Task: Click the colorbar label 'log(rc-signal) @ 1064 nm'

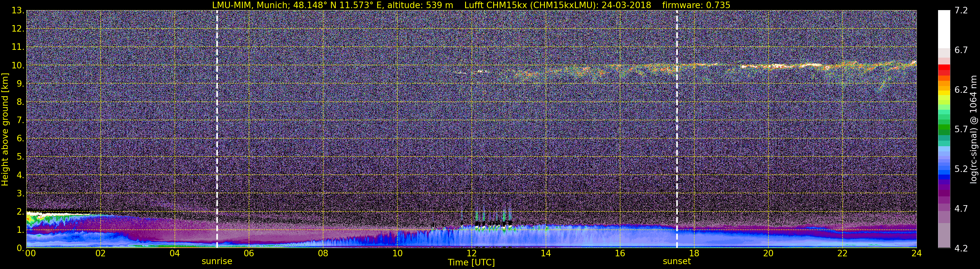Action: 974,129
